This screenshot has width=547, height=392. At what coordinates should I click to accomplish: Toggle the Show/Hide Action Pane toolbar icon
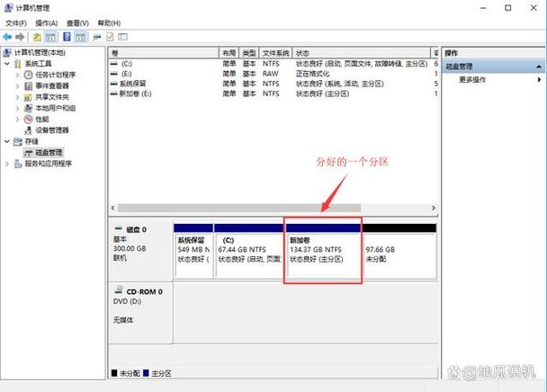(x=81, y=37)
